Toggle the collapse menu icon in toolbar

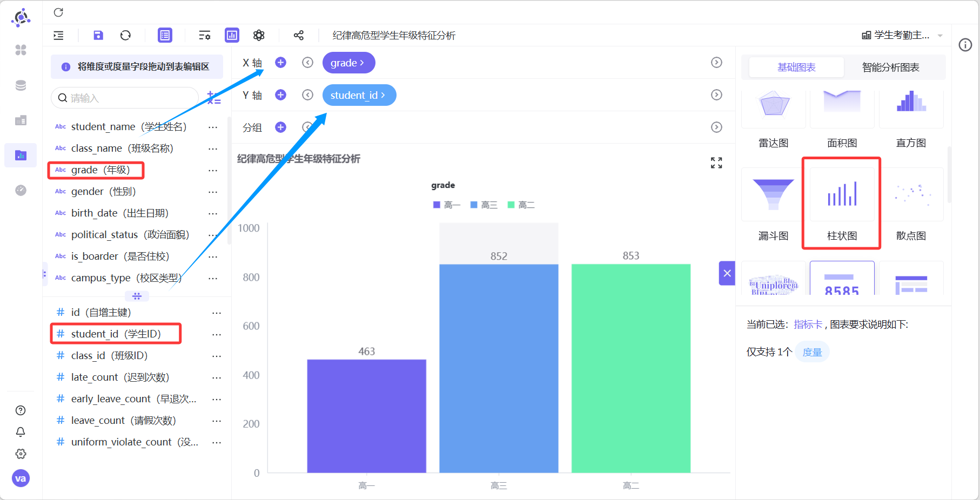point(58,35)
